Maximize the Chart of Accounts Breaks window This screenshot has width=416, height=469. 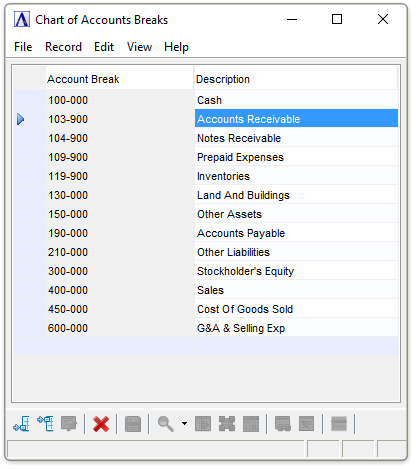tap(337, 19)
